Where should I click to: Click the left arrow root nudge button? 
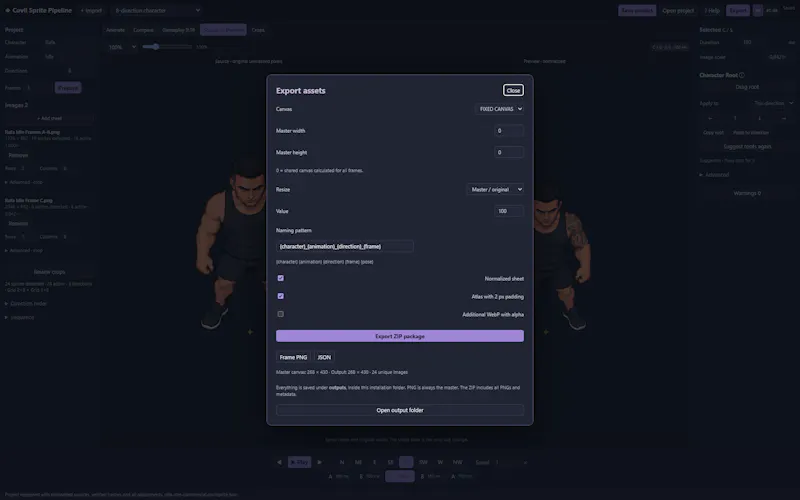(710, 118)
